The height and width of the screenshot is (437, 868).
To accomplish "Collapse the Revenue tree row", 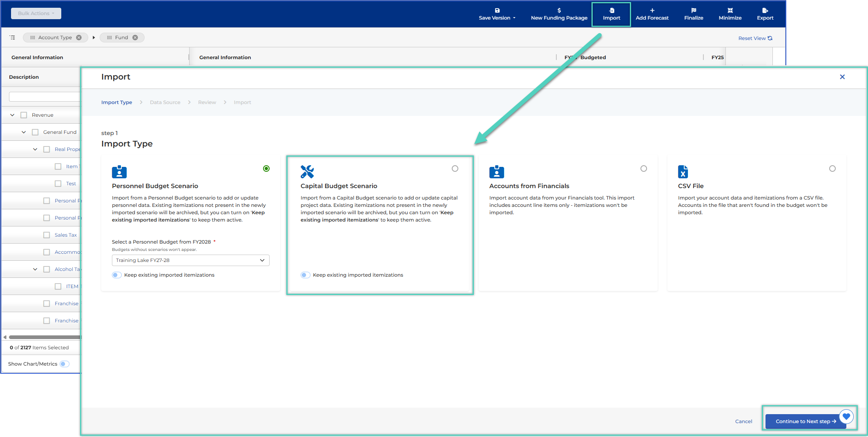I will coord(12,115).
